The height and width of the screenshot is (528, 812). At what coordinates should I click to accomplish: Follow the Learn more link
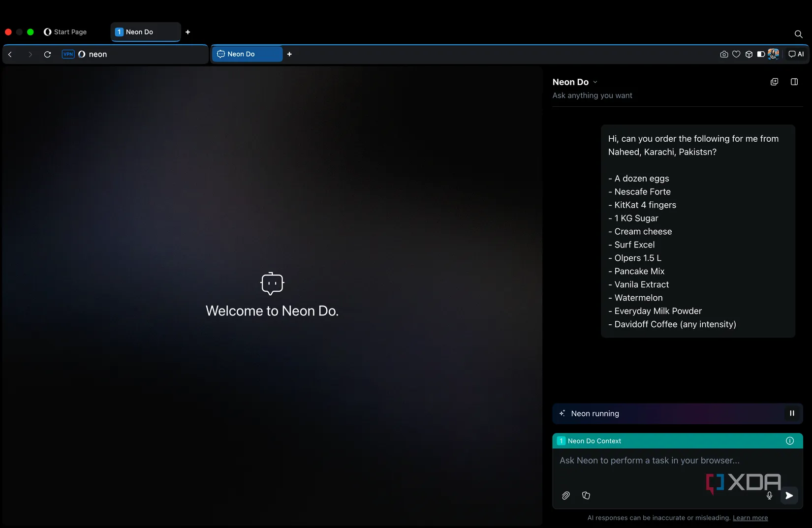click(x=750, y=518)
